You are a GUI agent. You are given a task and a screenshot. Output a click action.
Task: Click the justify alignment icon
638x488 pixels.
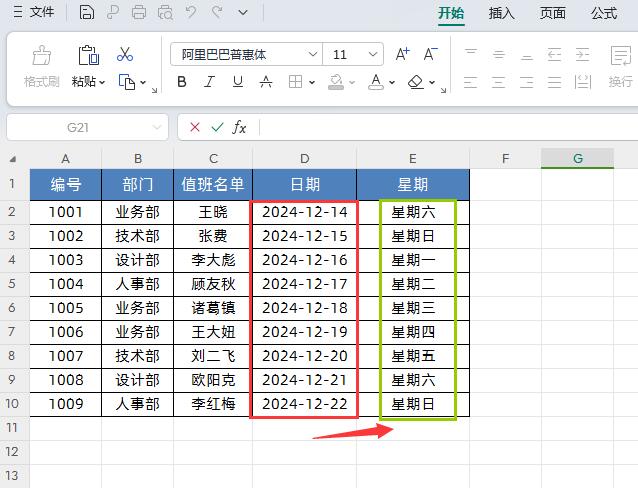click(x=555, y=82)
